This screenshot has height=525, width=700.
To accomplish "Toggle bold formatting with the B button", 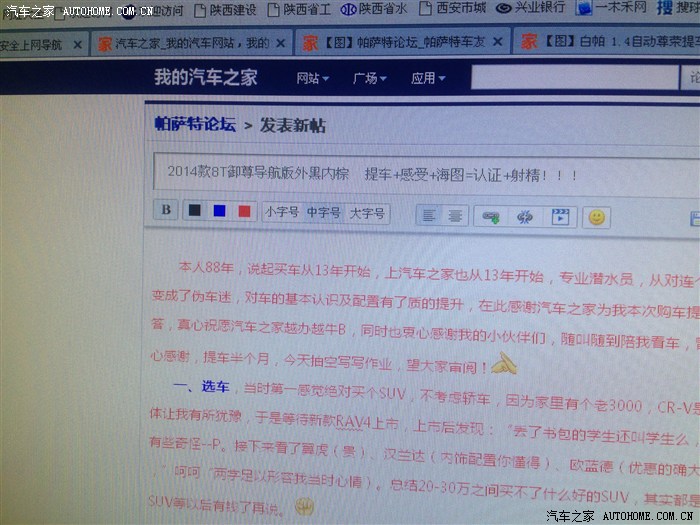I will (166, 210).
